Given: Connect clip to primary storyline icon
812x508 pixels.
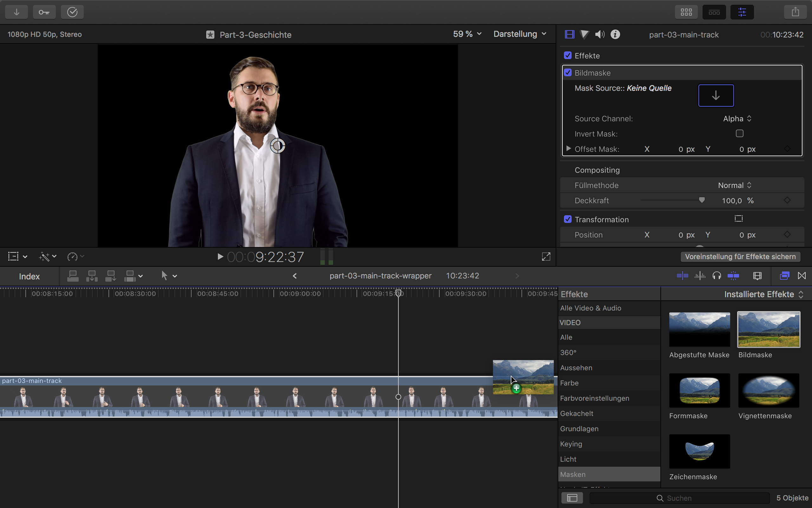Looking at the screenshot, I should coord(73,276).
